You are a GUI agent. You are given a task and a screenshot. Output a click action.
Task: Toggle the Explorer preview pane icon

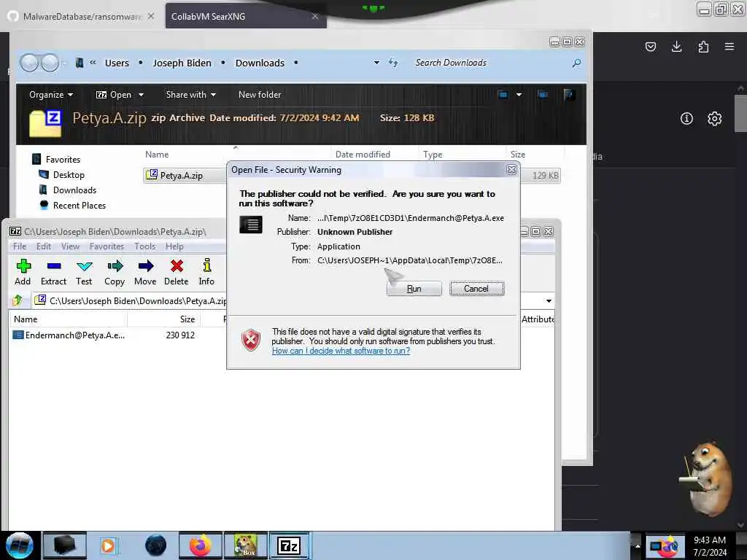[x=543, y=94]
